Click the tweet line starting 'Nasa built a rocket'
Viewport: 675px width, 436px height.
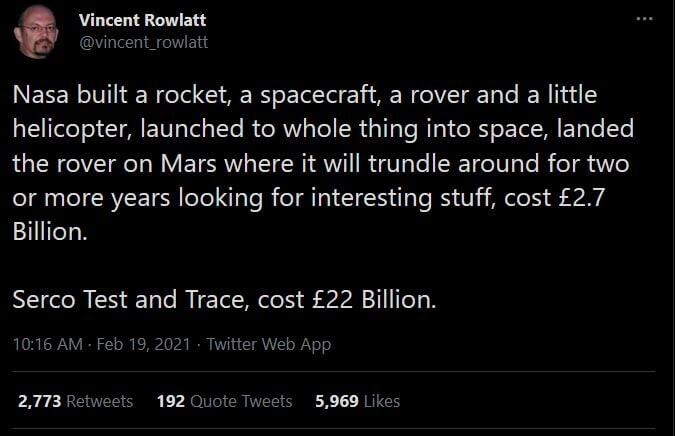pyautogui.click(x=305, y=95)
